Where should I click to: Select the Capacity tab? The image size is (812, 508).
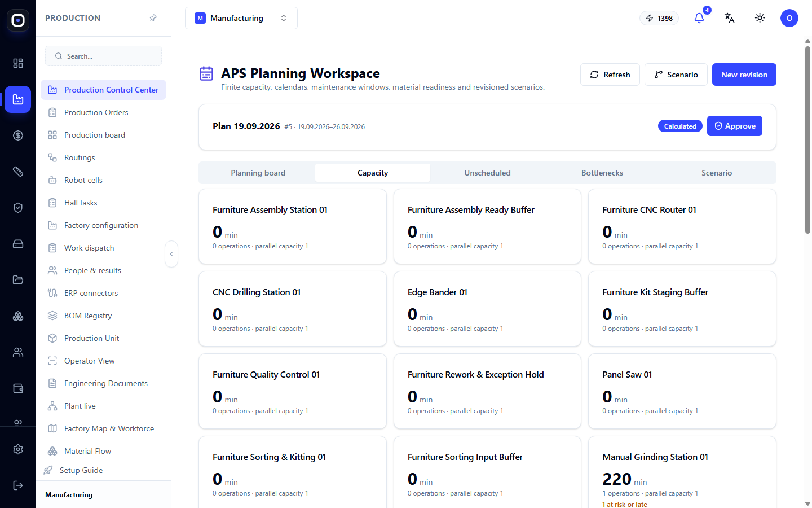[x=373, y=173]
